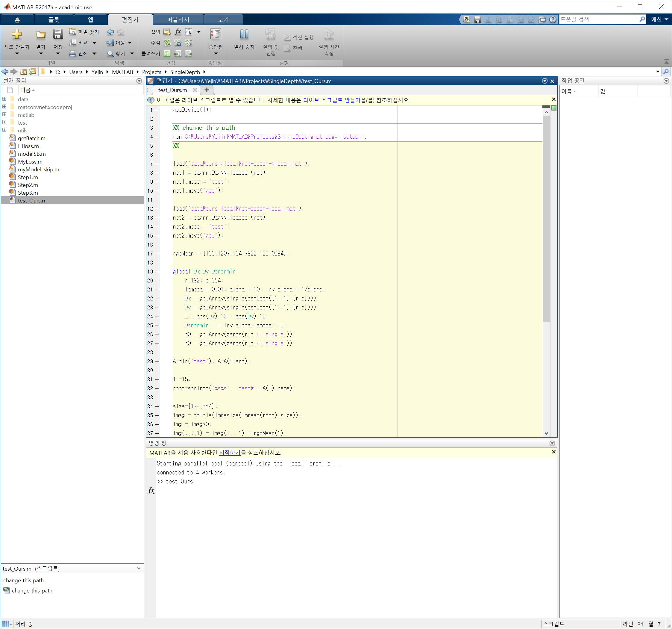Click the Getting Started (시작하기) link
The image size is (672, 629).
tap(230, 453)
